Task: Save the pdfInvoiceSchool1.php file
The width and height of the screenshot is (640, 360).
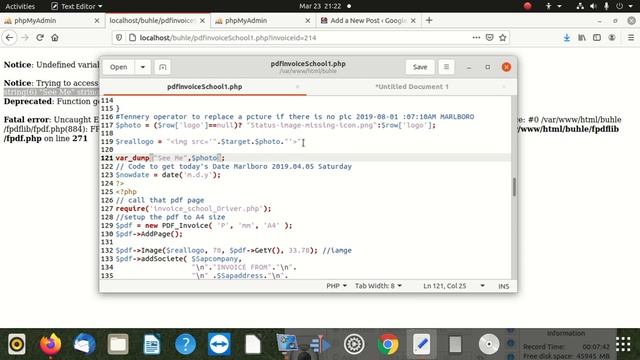Action: (x=420, y=67)
